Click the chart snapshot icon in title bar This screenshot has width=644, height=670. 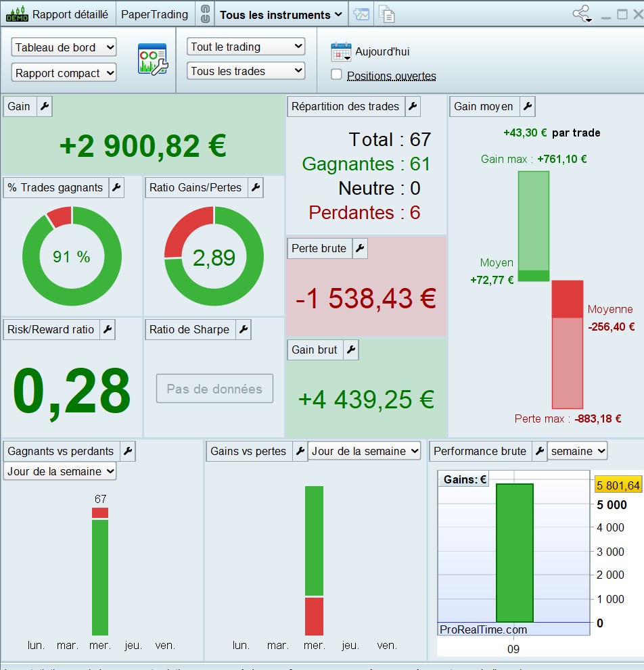point(361,14)
